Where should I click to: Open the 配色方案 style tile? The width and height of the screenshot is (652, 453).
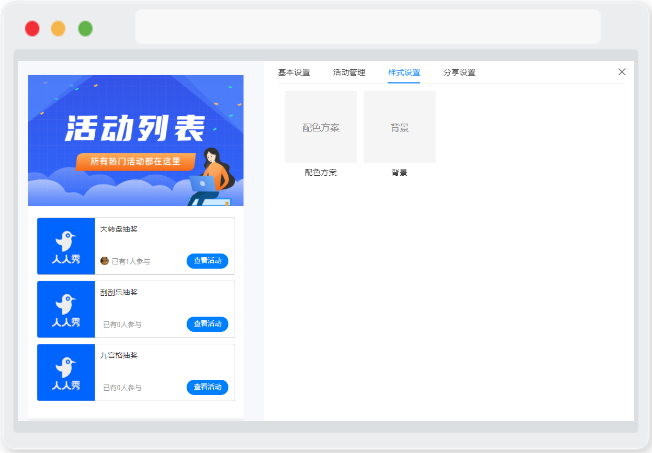click(x=321, y=127)
